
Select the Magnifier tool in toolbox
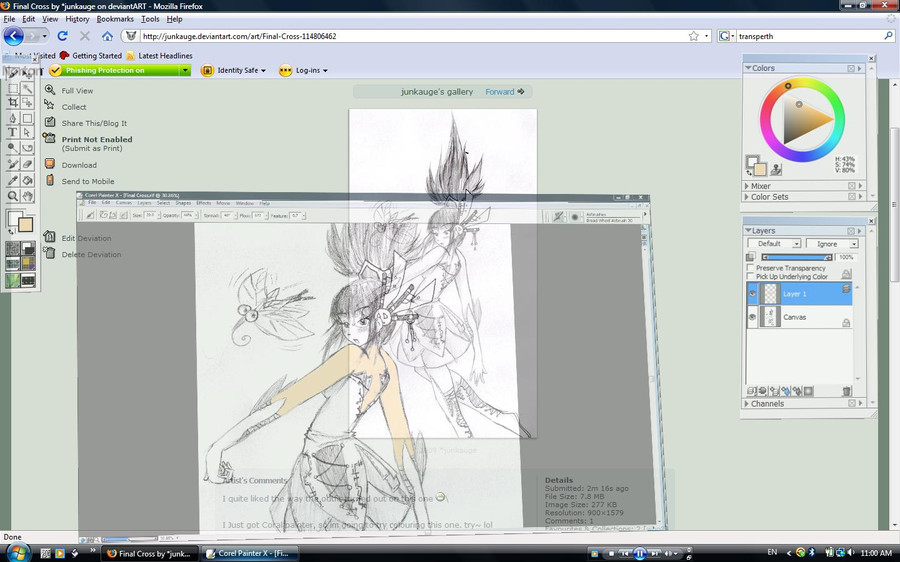12,196
